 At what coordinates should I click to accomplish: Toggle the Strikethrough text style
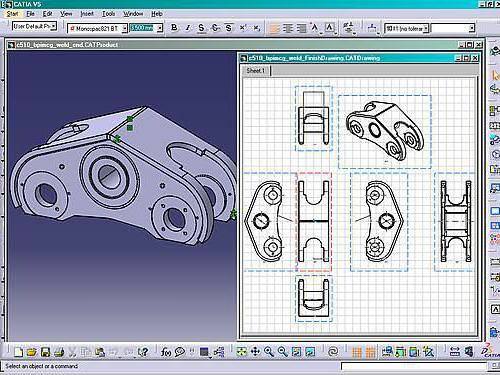coord(215,28)
